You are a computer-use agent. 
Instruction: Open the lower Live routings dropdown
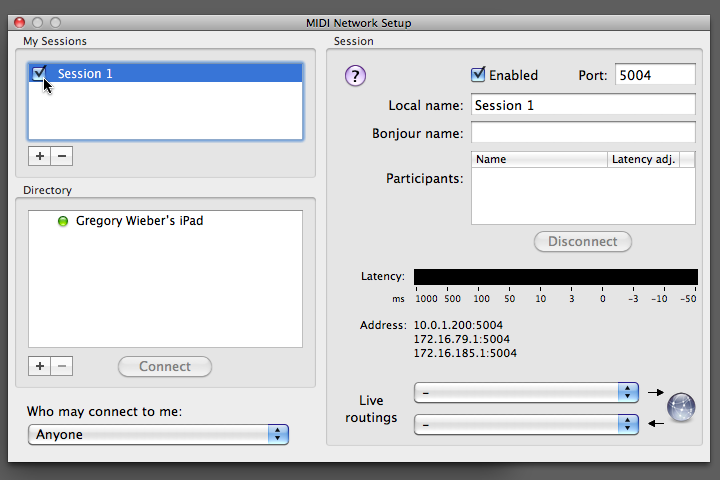(526, 424)
